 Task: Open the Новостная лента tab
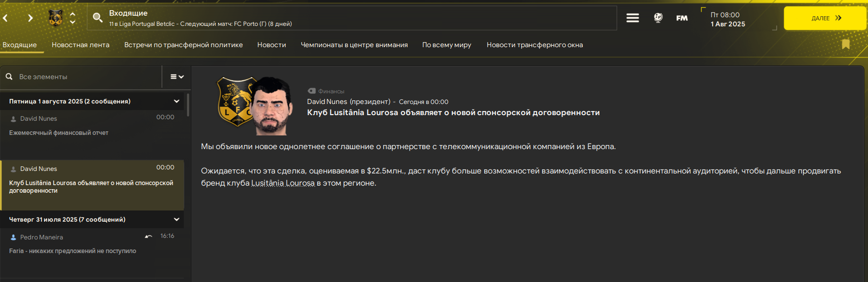click(81, 45)
